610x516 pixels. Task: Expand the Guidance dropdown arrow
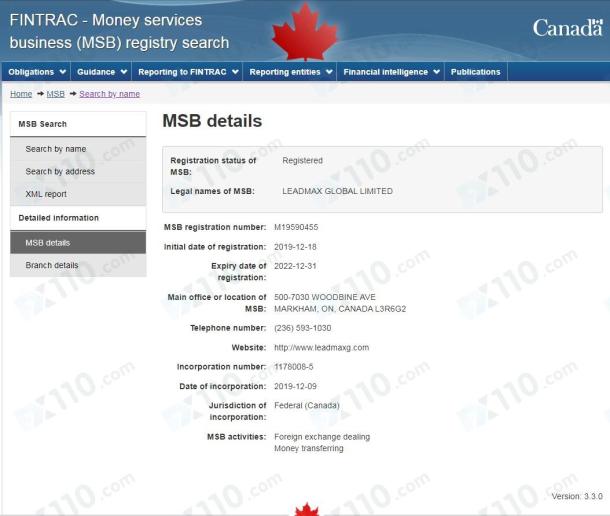pos(124,72)
